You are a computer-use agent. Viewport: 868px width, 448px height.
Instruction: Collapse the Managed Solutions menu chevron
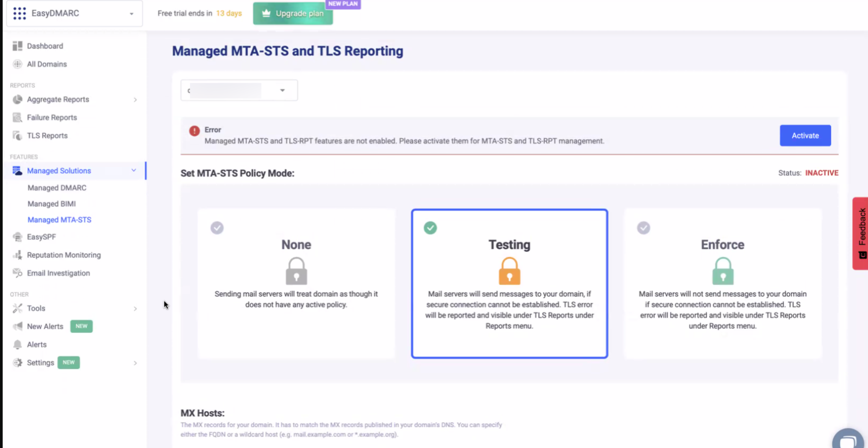click(134, 170)
